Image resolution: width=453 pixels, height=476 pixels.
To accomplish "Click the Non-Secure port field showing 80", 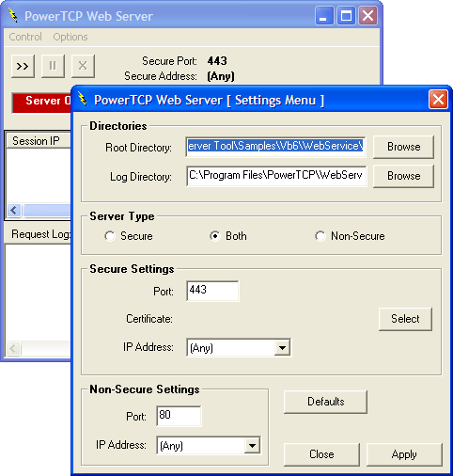I will [179, 416].
